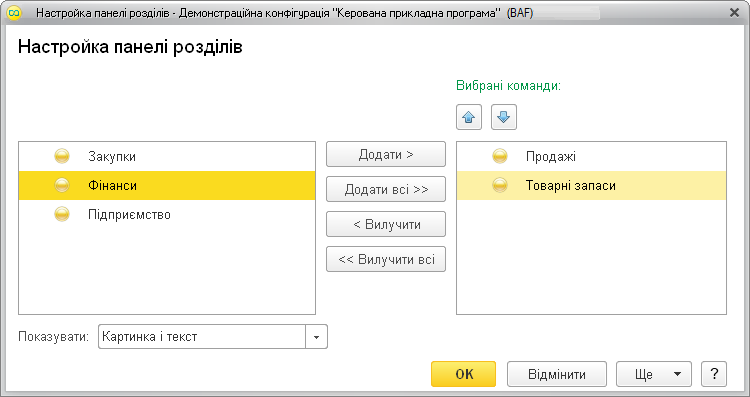This screenshot has height=397, width=750.
Task: Click the << Вилучити всі button
Action: pyautogui.click(x=386, y=259)
